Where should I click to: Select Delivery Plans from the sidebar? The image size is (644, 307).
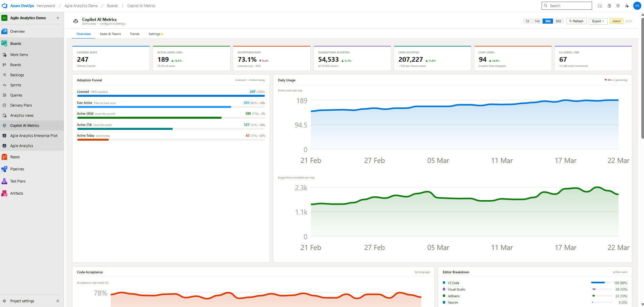pyautogui.click(x=21, y=105)
